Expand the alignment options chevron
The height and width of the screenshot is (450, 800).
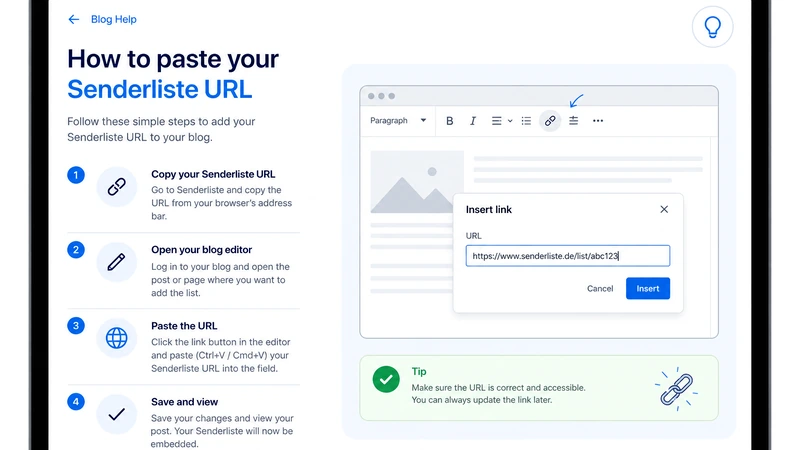pos(510,121)
